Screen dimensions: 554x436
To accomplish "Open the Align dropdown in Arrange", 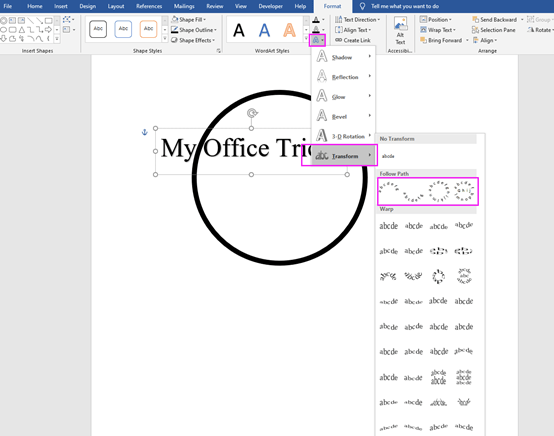I will tap(485, 40).
